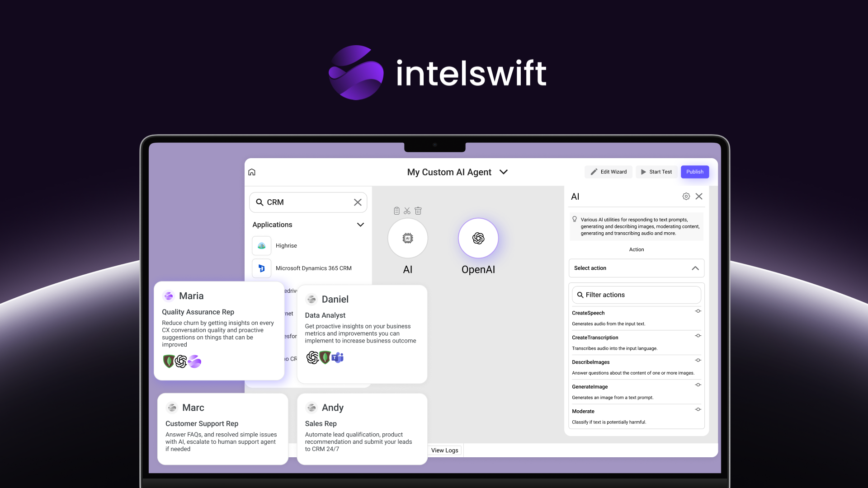
Task: Click the Highrise application icon
Action: 262,246
